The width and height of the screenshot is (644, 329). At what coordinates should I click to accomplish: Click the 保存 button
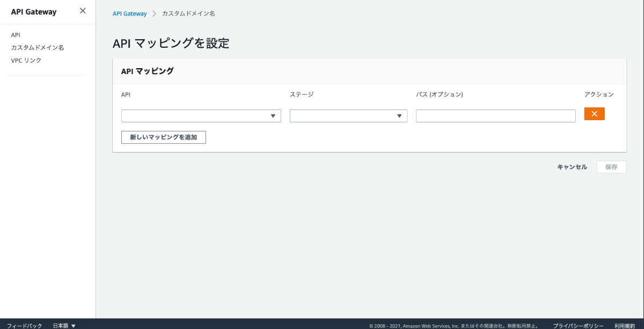(611, 167)
